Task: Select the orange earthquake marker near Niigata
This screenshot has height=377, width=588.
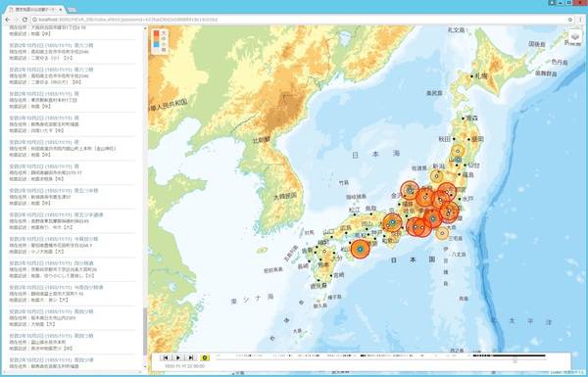Action: (x=436, y=176)
